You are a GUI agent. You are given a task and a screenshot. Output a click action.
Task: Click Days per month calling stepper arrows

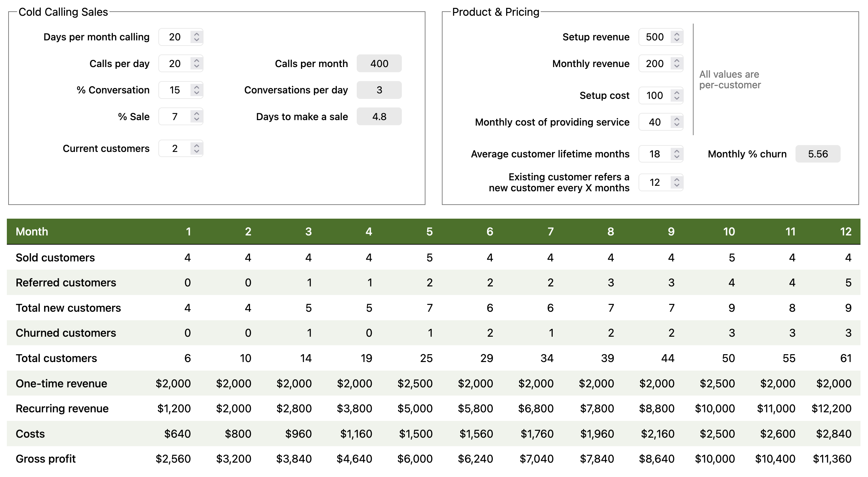[x=196, y=37]
